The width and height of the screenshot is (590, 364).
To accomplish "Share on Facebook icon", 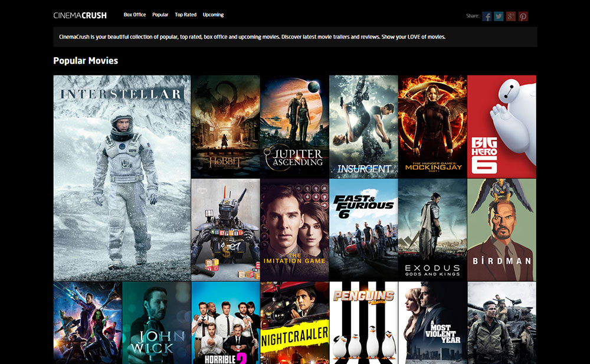I will (x=487, y=16).
